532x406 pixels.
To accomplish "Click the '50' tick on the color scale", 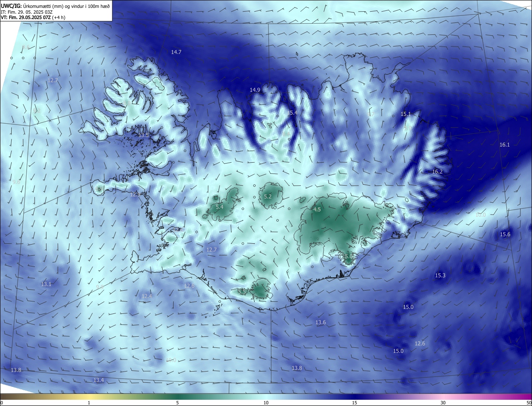I will click(529, 403).
